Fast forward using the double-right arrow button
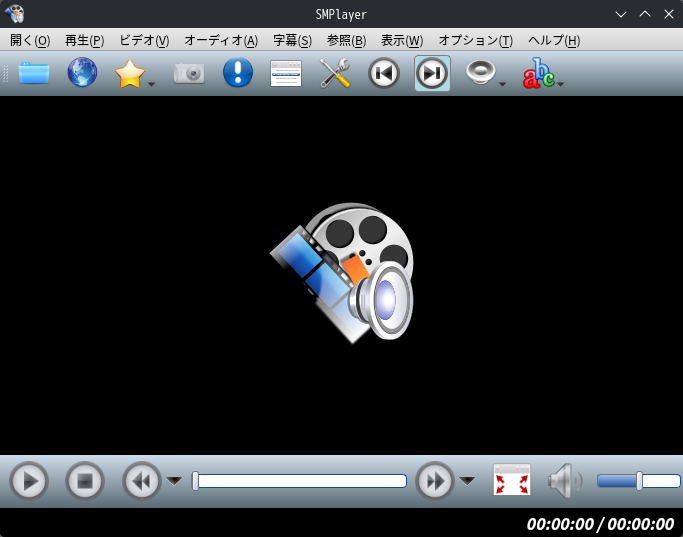 [x=435, y=481]
